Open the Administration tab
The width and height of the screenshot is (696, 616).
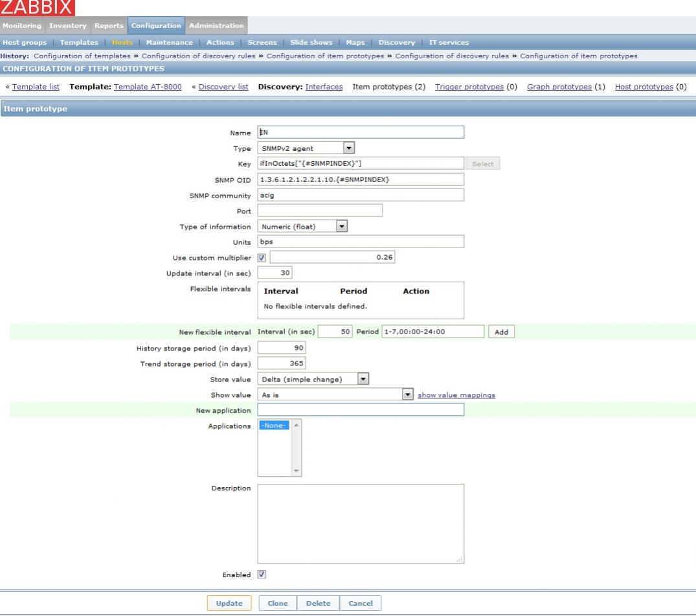point(216,25)
